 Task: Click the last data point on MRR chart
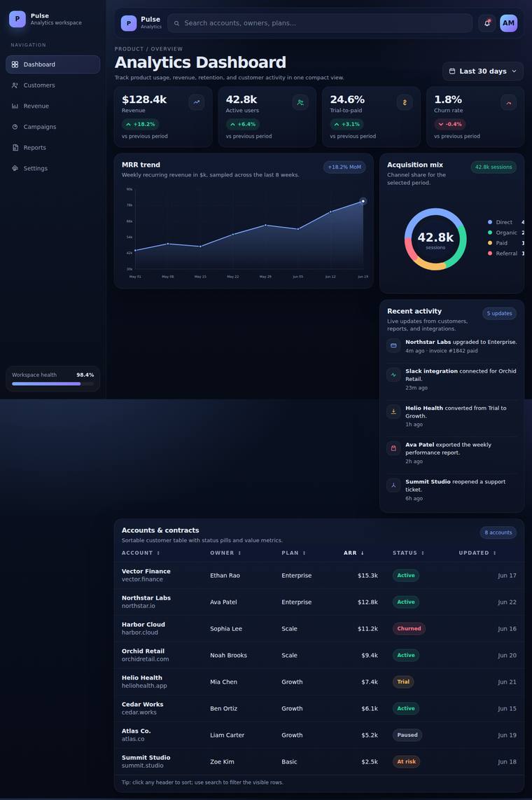coord(363,201)
